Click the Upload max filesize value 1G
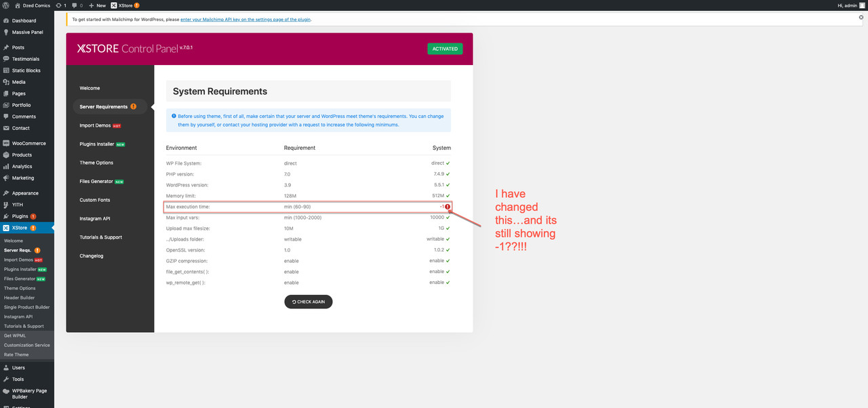This screenshot has height=408, width=868. (441, 228)
